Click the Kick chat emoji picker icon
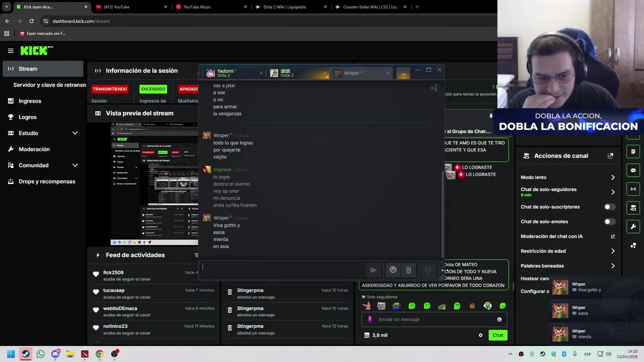 pyautogui.click(x=499, y=319)
